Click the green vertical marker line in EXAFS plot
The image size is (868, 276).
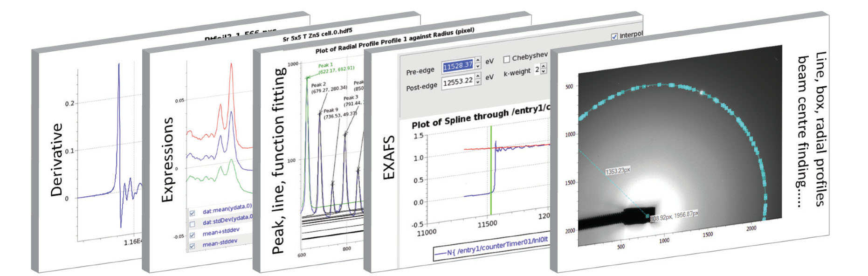pyautogui.click(x=491, y=170)
